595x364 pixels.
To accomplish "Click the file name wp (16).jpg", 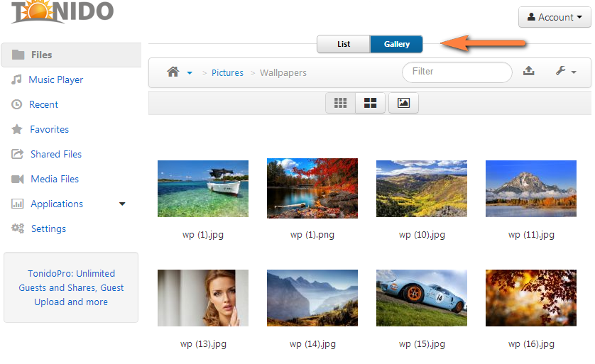I will point(531,344).
